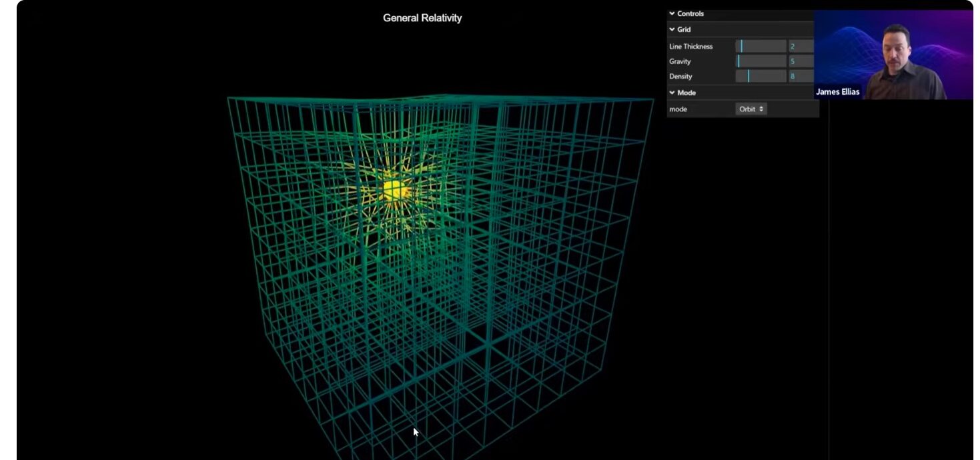Select the Gravity number field showing 5
This screenshot has height=460, width=980.
(801, 61)
